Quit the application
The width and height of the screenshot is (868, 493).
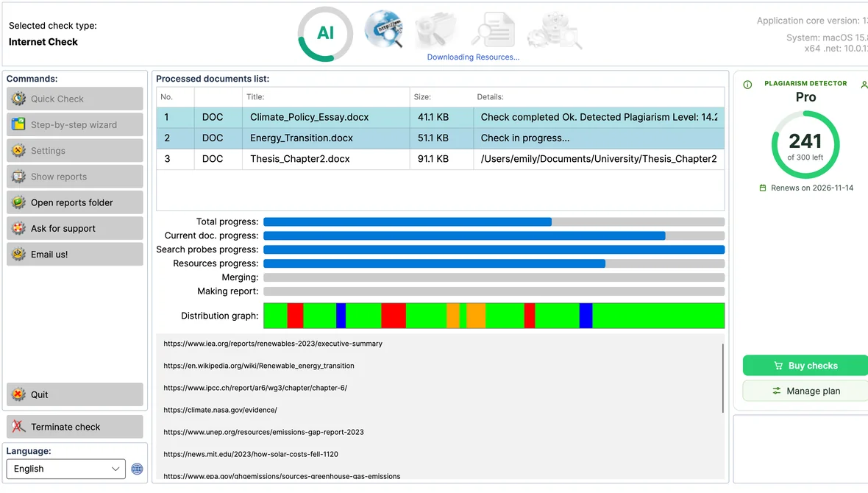click(75, 394)
